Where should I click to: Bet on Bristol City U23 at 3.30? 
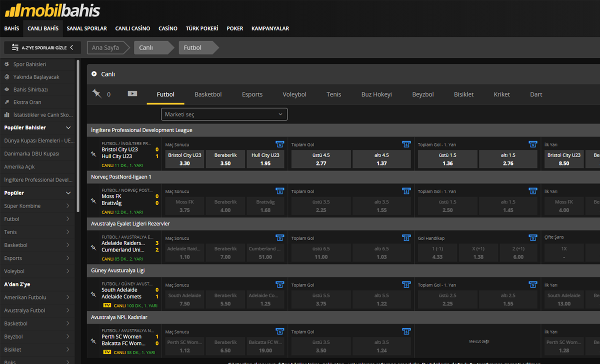[x=184, y=159]
